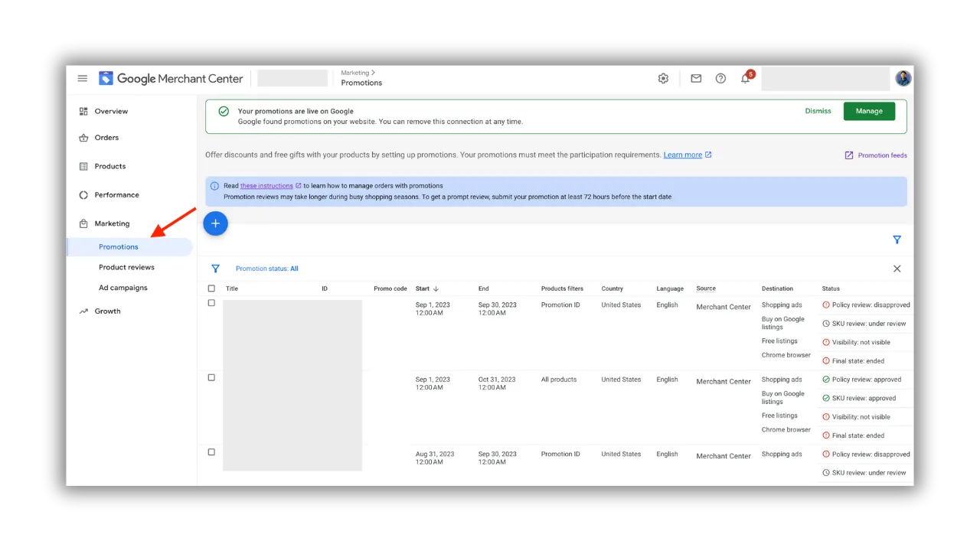Check the promotion row starting Aug 31, 2023
Screen dimensions: 980x551
(211, 452)
